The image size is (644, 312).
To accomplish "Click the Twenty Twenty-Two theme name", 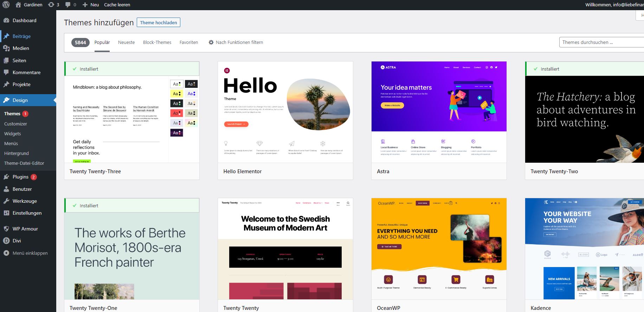I will (x=554, y=171).
